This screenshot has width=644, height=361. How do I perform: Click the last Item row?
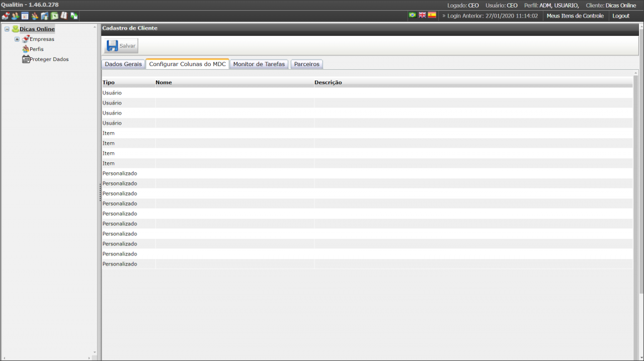click(367, 163)
